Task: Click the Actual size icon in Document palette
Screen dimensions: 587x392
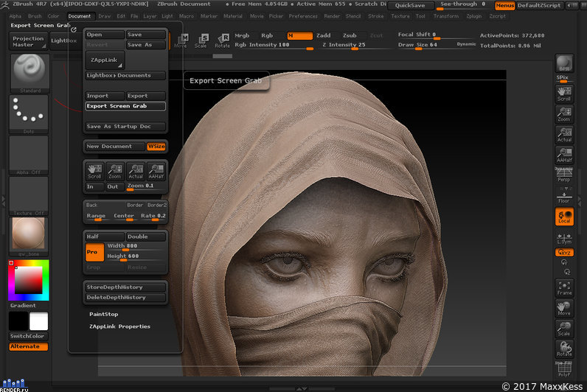Action: coord(136,171)
